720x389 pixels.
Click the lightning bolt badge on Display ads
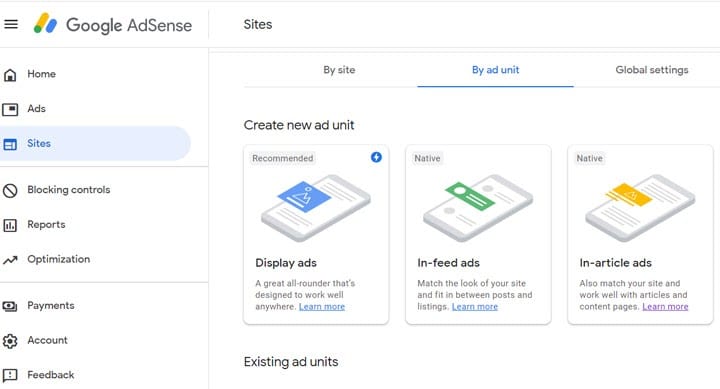point(376,157)
